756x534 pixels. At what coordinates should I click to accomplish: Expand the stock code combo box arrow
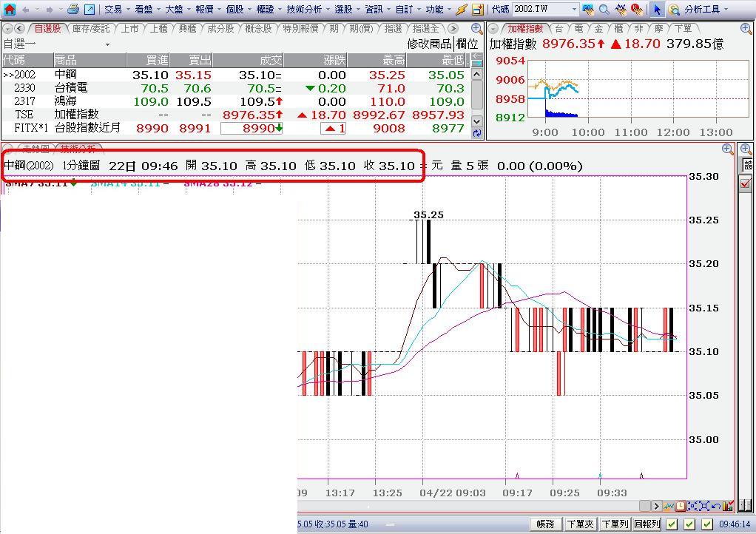(x=574, y=9)
